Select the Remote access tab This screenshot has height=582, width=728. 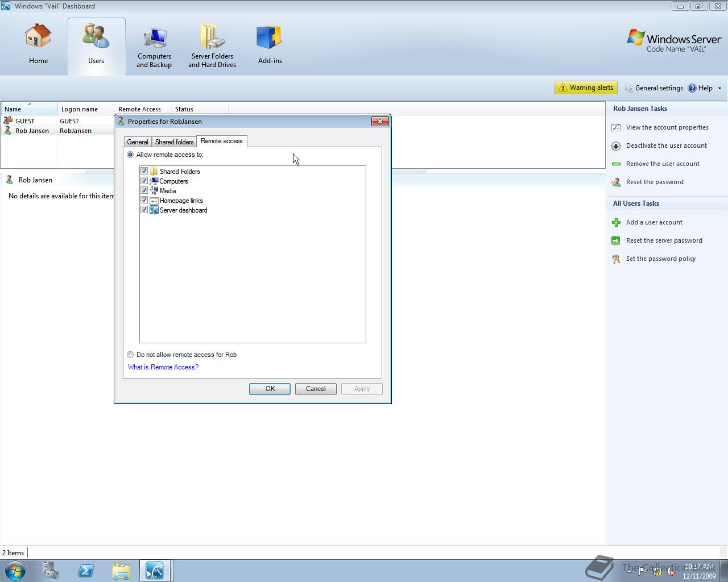pyautogui.click(x=222, y=141)
